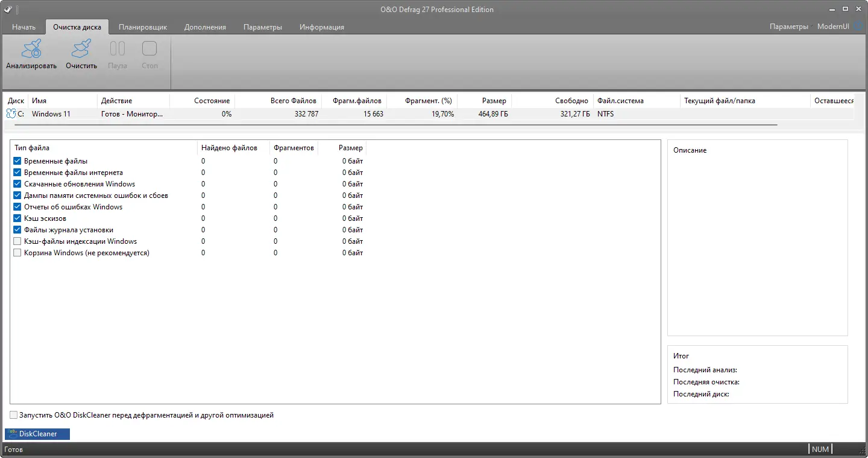Click the Состояние column header

click(x=202, y=101)
